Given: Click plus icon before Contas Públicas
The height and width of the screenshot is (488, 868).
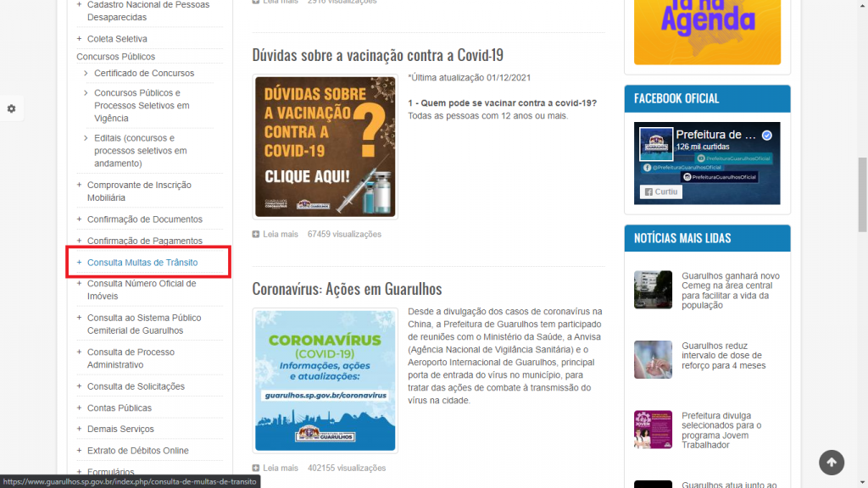Looking at the screenshot, I should pos(80,408).
